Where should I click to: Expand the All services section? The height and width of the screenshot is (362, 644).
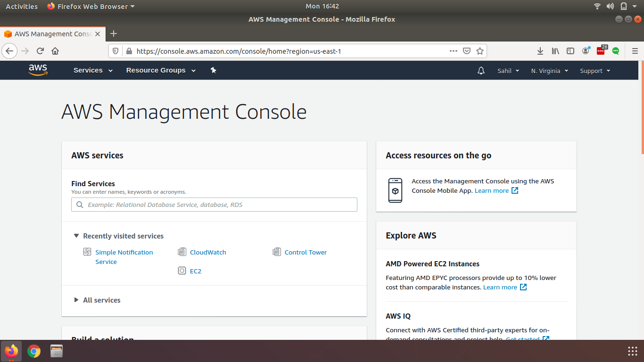97,300
